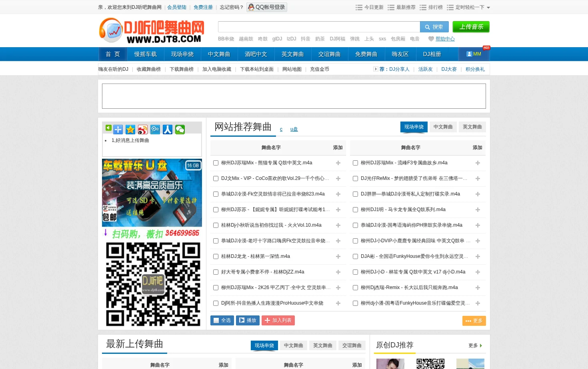The height and width of the screenshot is (369, 588).
Task: Click 加入列表 button
Action: pos(278,321)
